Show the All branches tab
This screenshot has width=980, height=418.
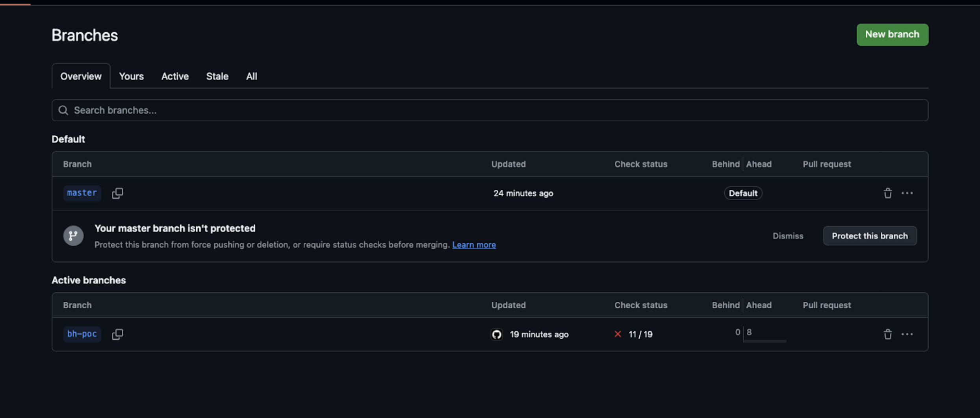pos(251,76)
